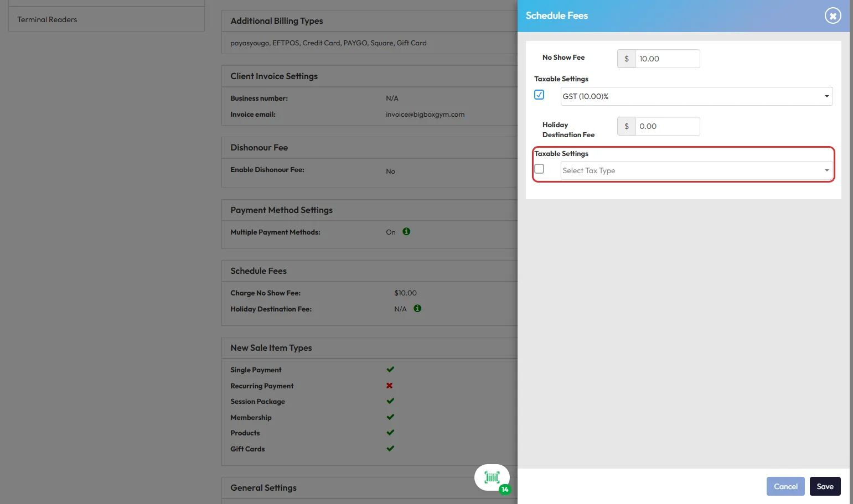This screenshot has height=504, width=853.
Task: Click the green checkmark for Session Package
Action: [390, 401]
